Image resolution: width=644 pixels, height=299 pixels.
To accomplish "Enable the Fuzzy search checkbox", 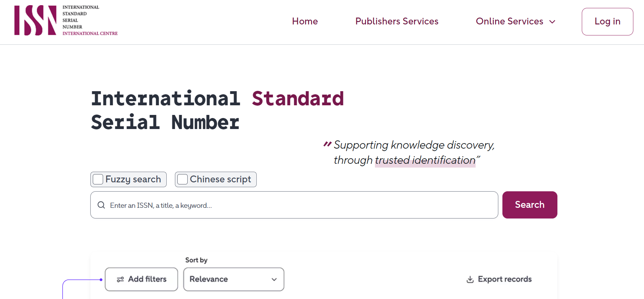I will 98,179.
